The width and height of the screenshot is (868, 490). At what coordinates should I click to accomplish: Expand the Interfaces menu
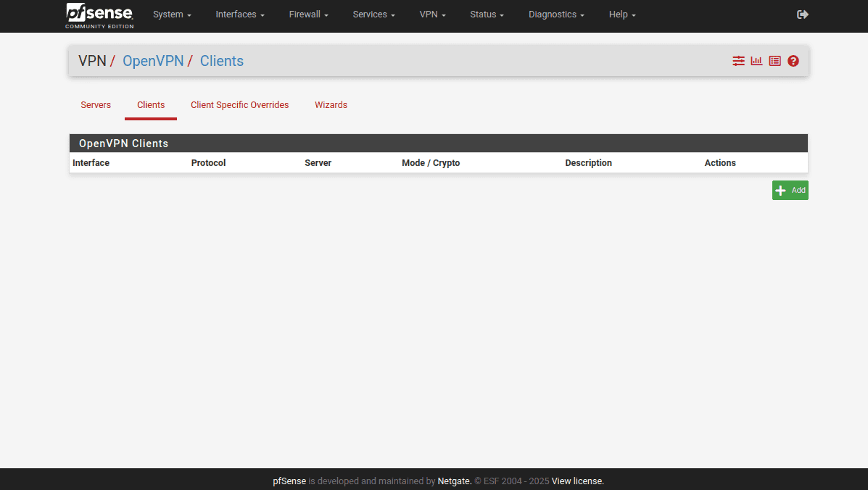(239, 14)
